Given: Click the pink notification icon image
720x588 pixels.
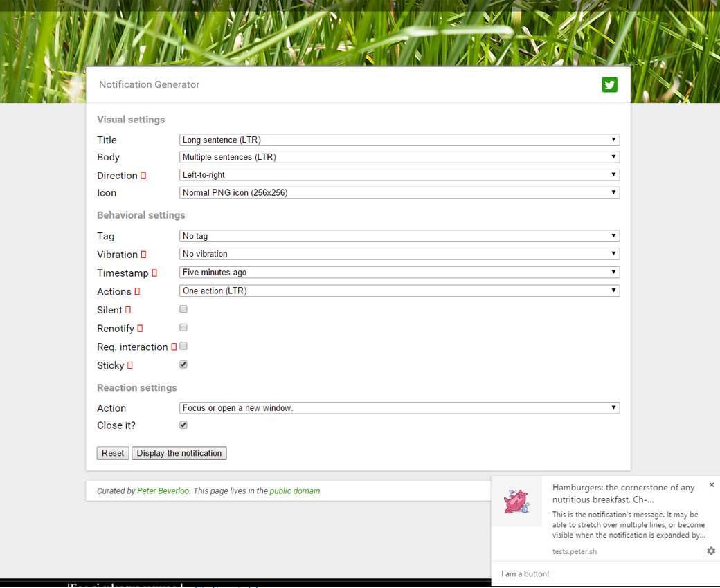Looking at the screenshot, I should click(x=516, y=502).
